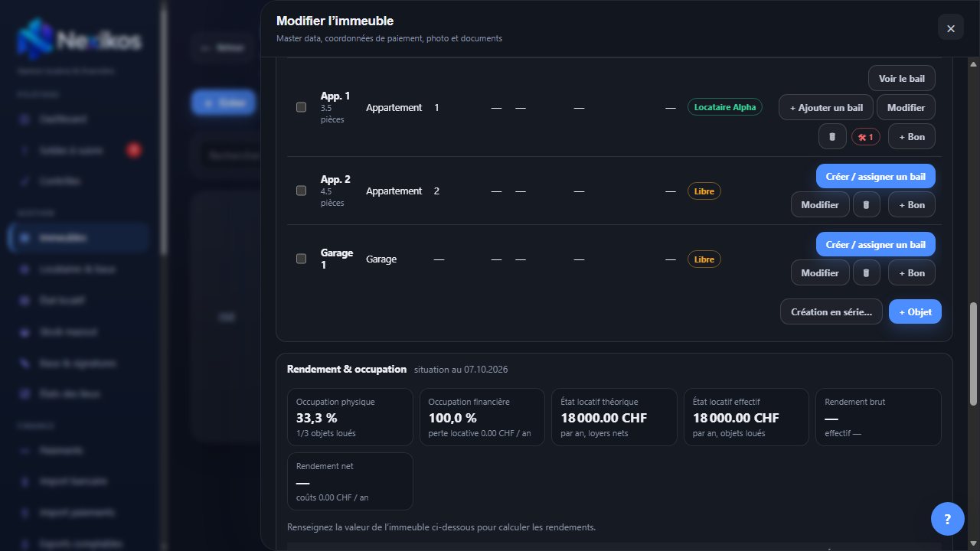Close the Modifier l'immeuble dialog
This screenshot has height=551, width=980.
(x=951, y=28)
